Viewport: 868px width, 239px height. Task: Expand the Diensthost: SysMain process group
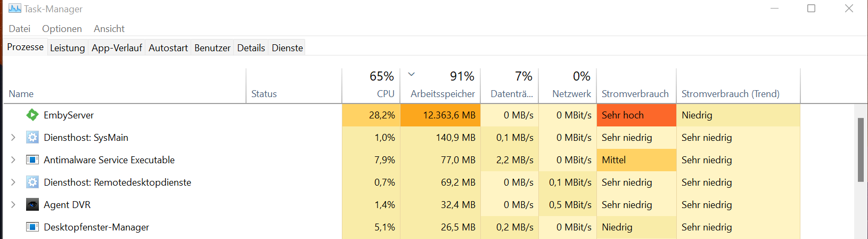tap(13, 138)
